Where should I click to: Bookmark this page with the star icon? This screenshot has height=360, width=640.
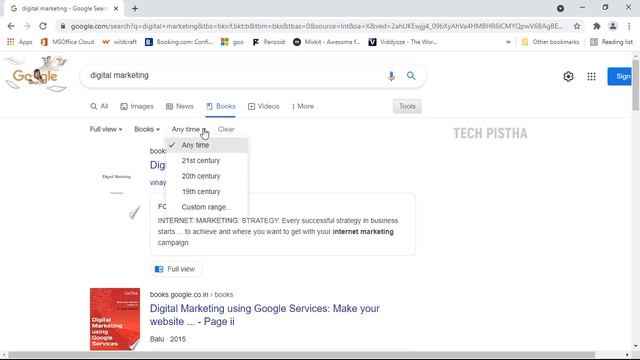click(577, 26)
